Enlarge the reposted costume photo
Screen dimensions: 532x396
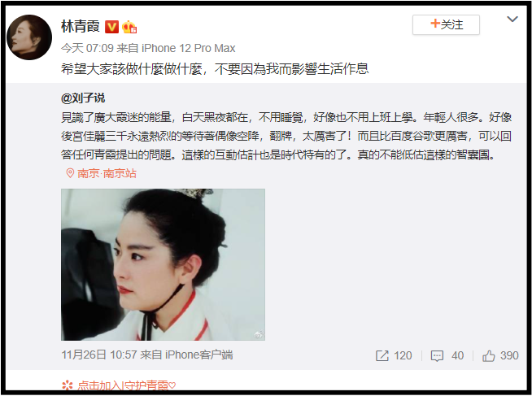coord(163,264)
